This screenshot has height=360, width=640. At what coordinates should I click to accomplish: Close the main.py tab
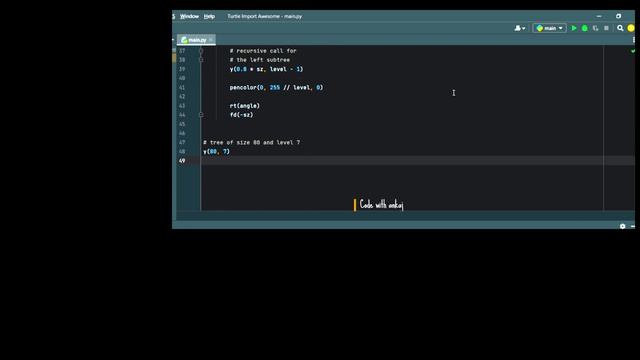click(211, 40)
